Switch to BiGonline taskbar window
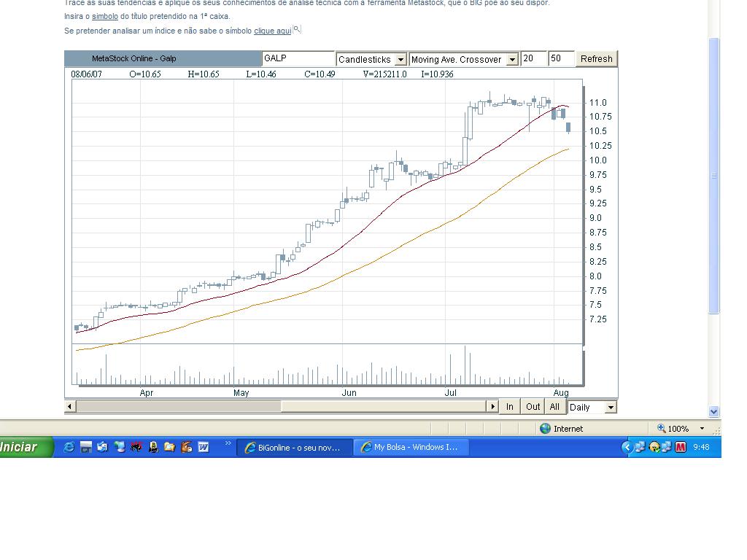Screen dimensions: 747x560 click(294, 447)
